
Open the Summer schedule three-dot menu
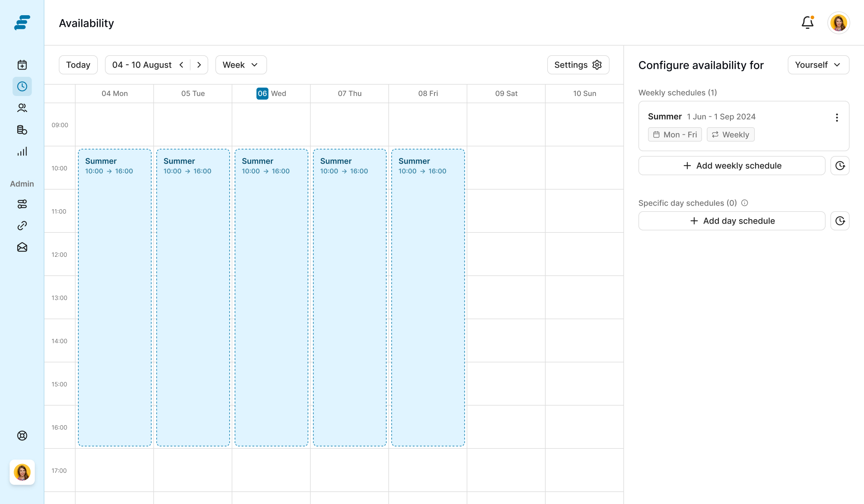[x=837, y=118]
